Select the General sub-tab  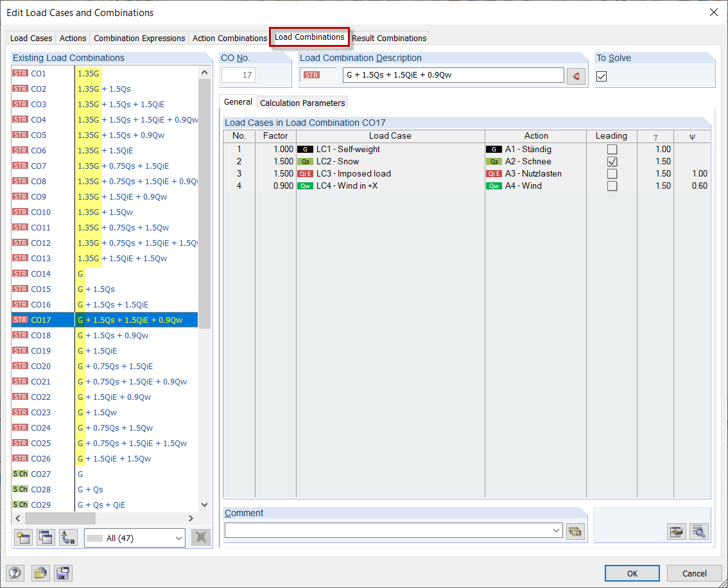238,102
